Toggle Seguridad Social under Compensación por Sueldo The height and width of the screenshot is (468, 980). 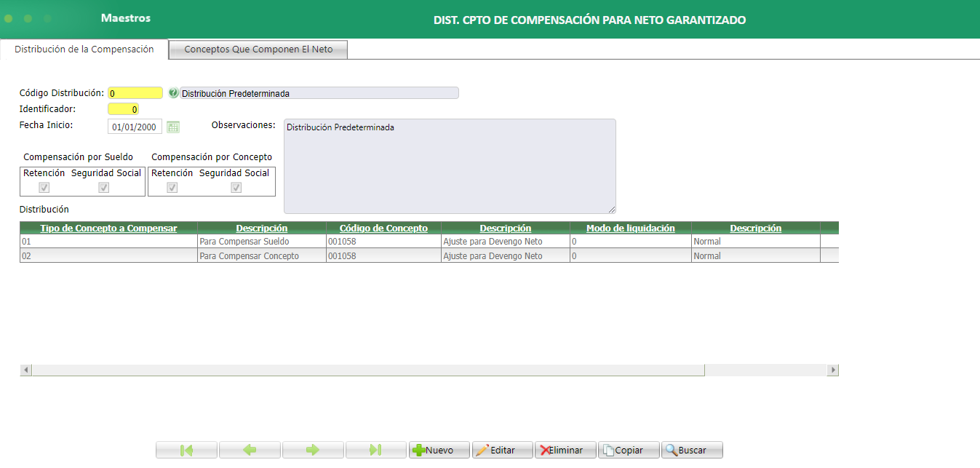[x=103, y=187]
